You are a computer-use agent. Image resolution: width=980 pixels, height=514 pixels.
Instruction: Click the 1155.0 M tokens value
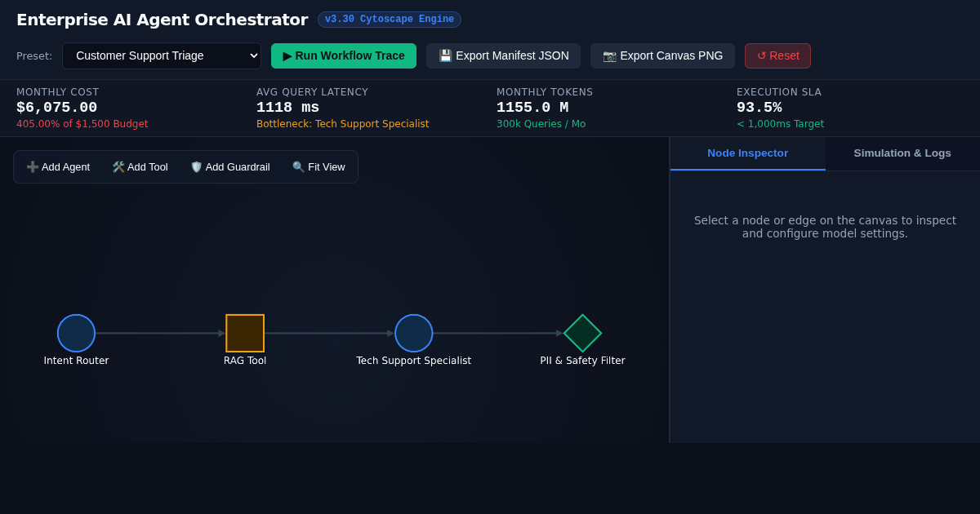click(532, 108)
